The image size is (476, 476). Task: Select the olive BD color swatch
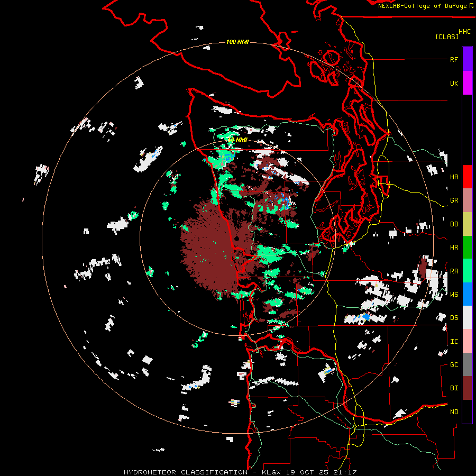467,224
